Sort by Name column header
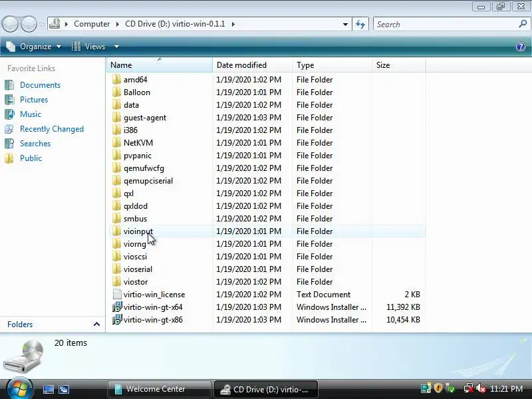The image size is (532, 399). coord(160,65)
